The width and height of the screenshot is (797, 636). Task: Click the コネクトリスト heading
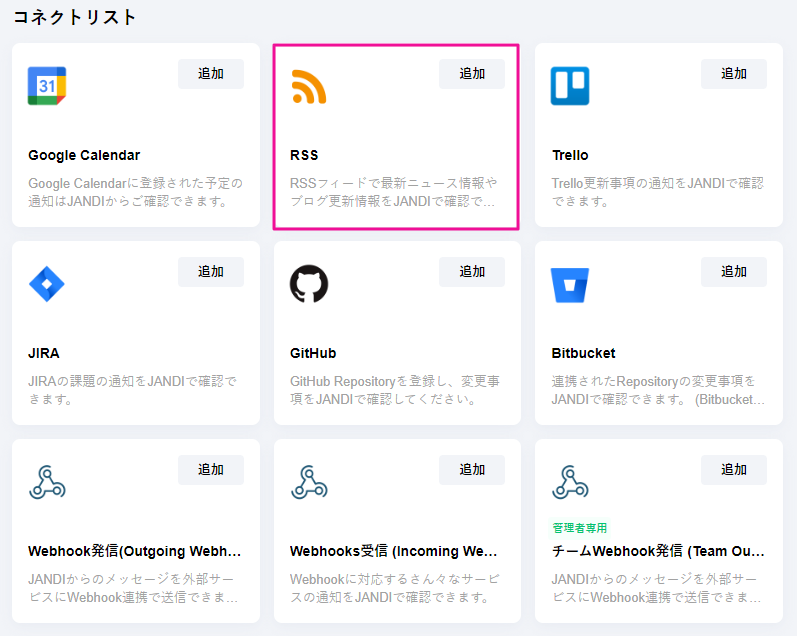click(74, 17)
